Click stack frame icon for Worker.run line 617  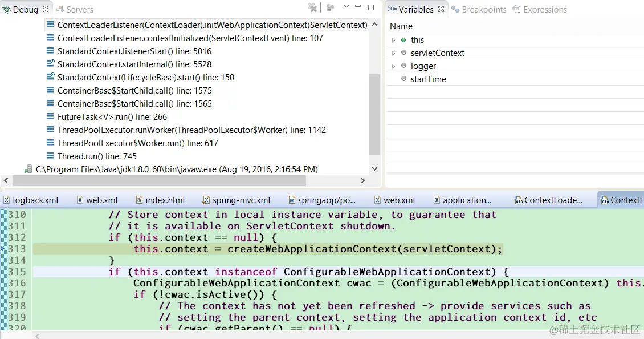(x=50, y=143)
